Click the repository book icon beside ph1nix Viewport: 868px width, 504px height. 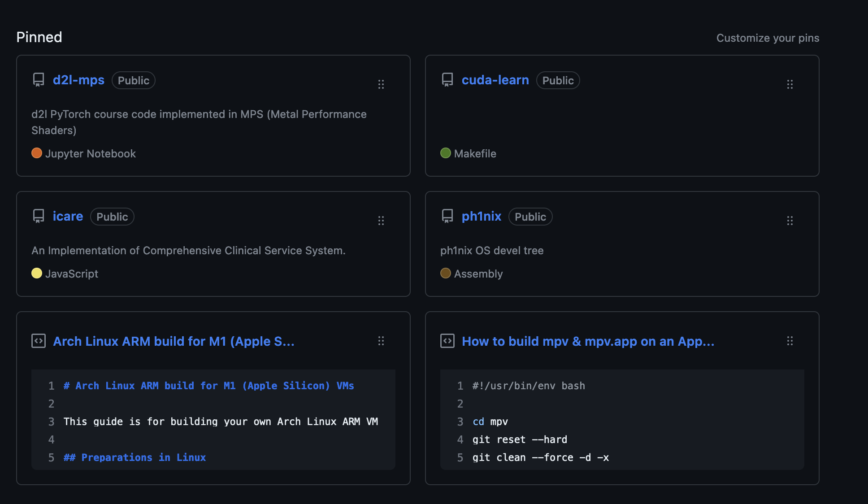click(x=447, y=217)
